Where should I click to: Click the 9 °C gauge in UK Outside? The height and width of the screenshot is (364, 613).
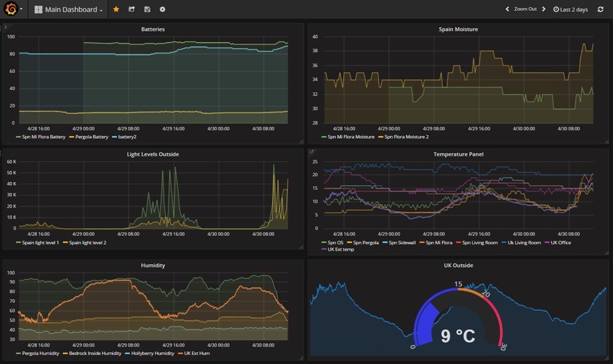tap(458, 336)
